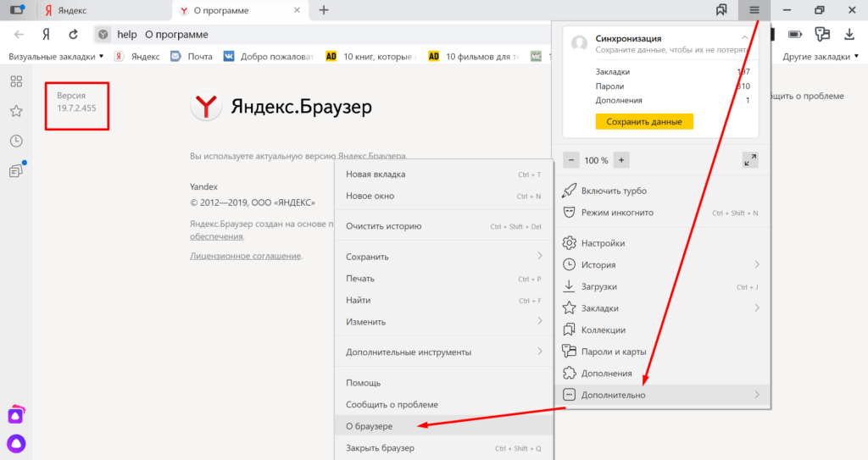
Task: Click the site protect icon in address bar
Action: pyautogui.click(x=103, y=35)
